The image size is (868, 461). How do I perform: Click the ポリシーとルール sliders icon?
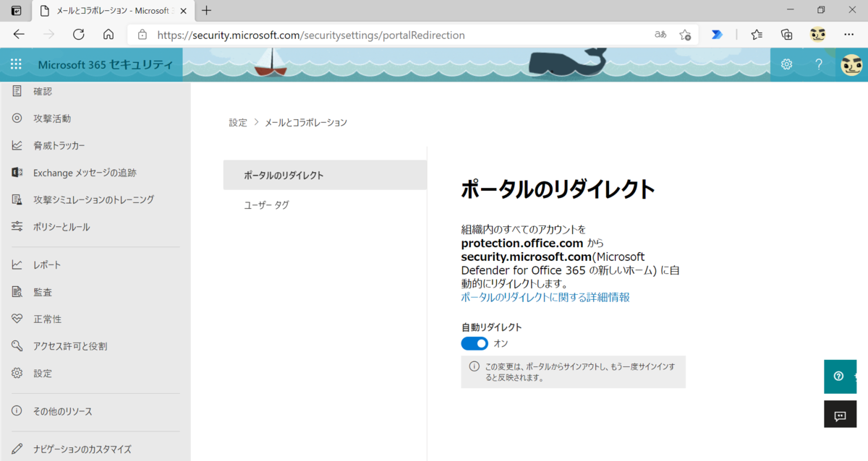coord(17,227)
